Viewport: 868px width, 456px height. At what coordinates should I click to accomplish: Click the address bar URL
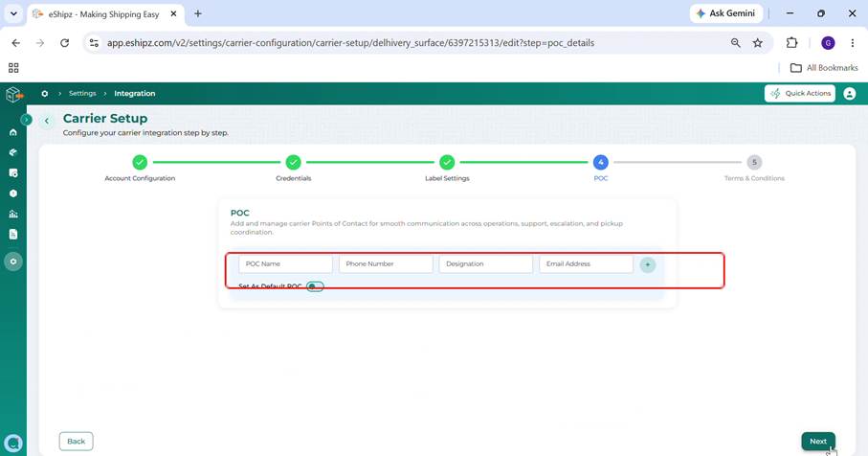click(x=350, y=43)
